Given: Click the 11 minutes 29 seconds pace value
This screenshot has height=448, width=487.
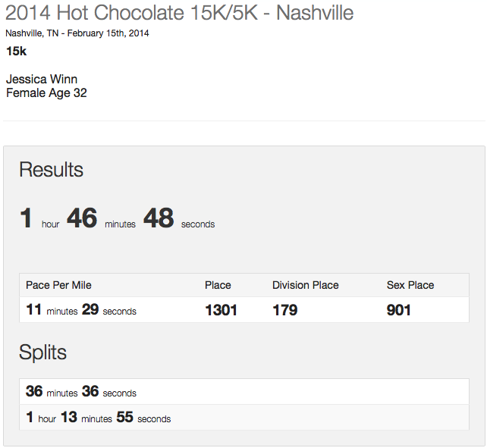Looking at the screenshot, I should pyautogui.click(x=81, y=310).
